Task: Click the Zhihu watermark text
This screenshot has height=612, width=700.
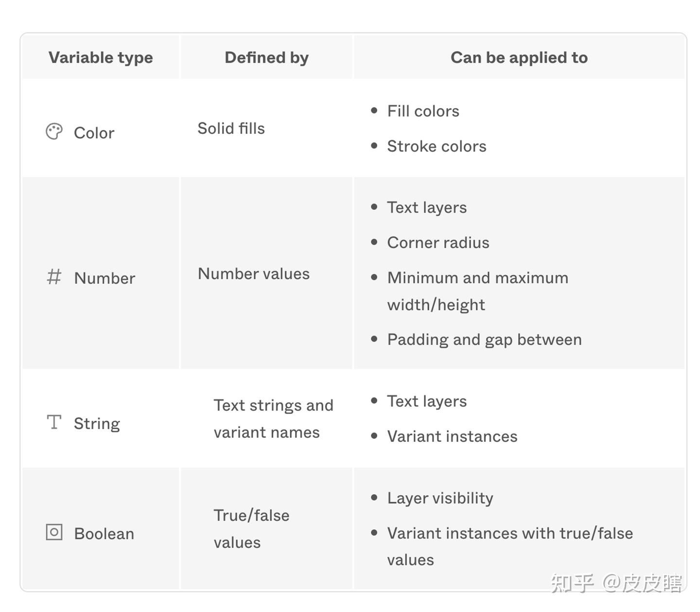Action: (616, 583)
